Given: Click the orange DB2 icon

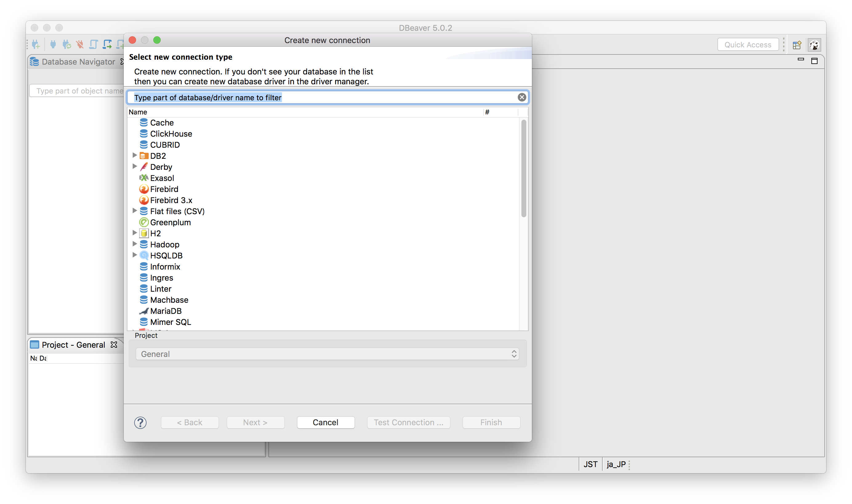Looking at the screenshot, I should click(144, 156).
